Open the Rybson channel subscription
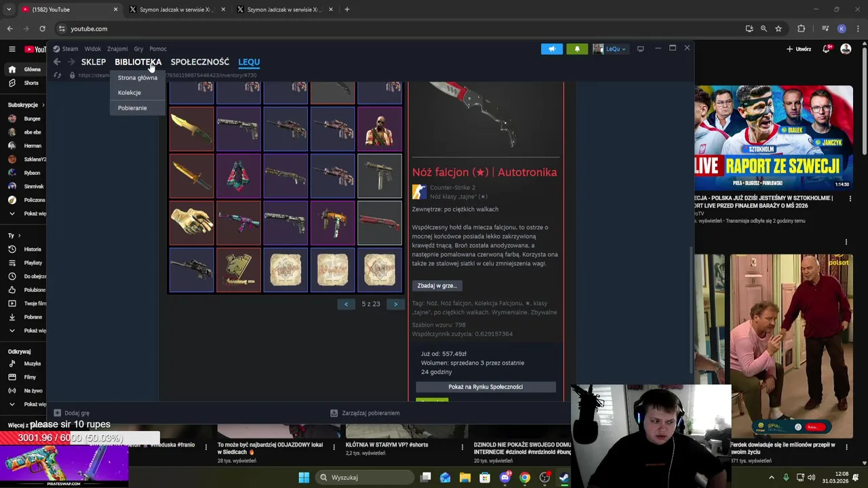 coord(24,173)
